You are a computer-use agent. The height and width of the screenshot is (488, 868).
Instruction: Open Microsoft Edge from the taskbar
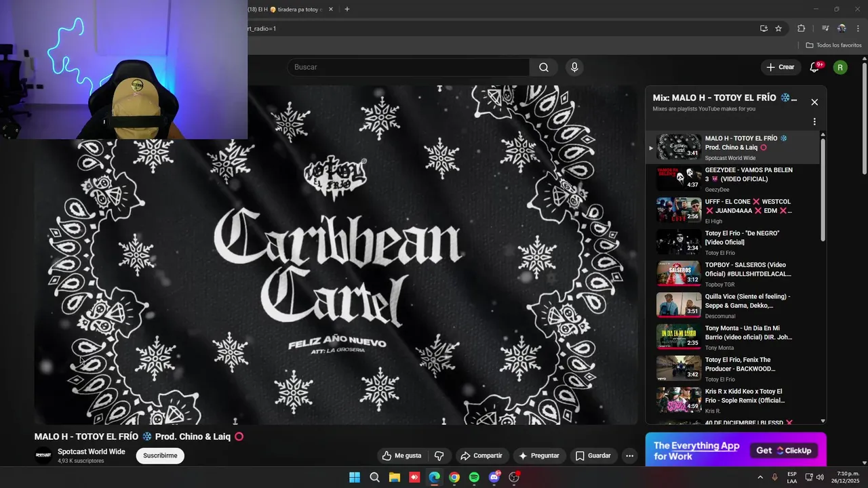[434, 477]
